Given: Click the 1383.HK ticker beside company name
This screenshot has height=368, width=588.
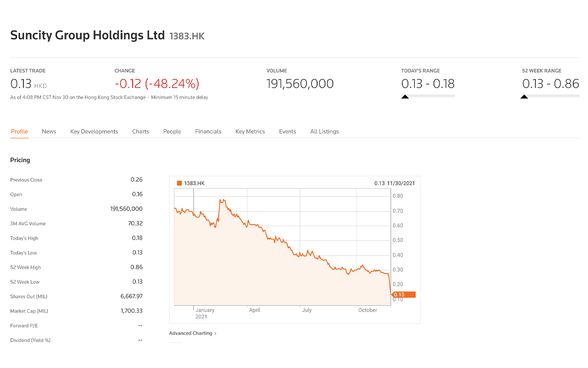Looking at the screenshot, I should pos(187,36).
